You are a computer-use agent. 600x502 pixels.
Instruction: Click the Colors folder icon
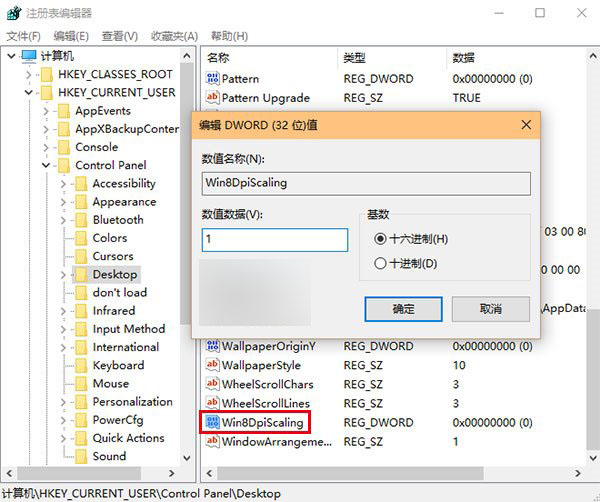(x=81, y=238)
